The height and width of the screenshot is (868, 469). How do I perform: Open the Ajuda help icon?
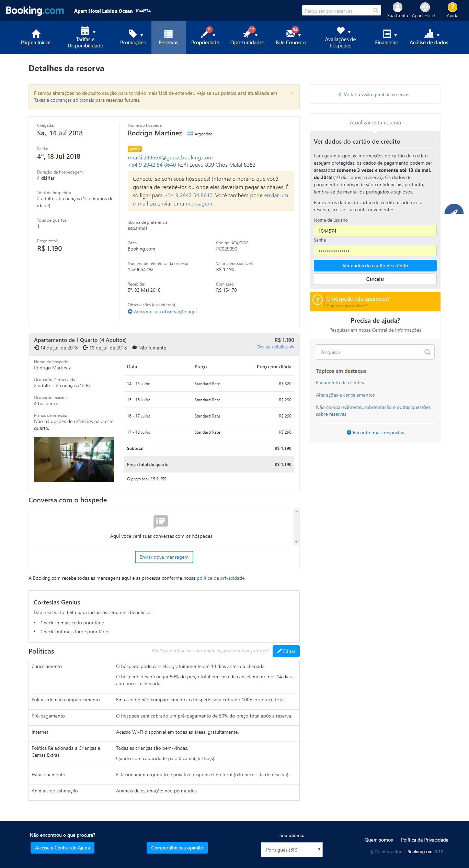[452, 7]
